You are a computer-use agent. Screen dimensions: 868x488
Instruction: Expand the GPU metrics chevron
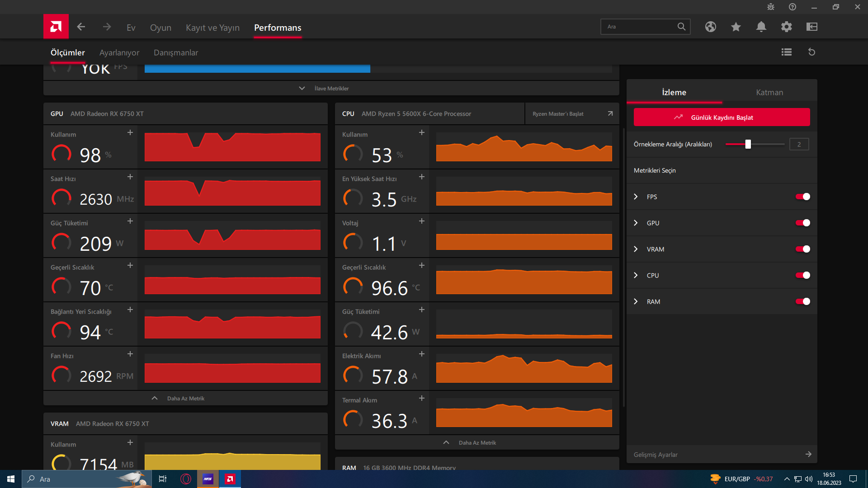click(x=636, y=223)
